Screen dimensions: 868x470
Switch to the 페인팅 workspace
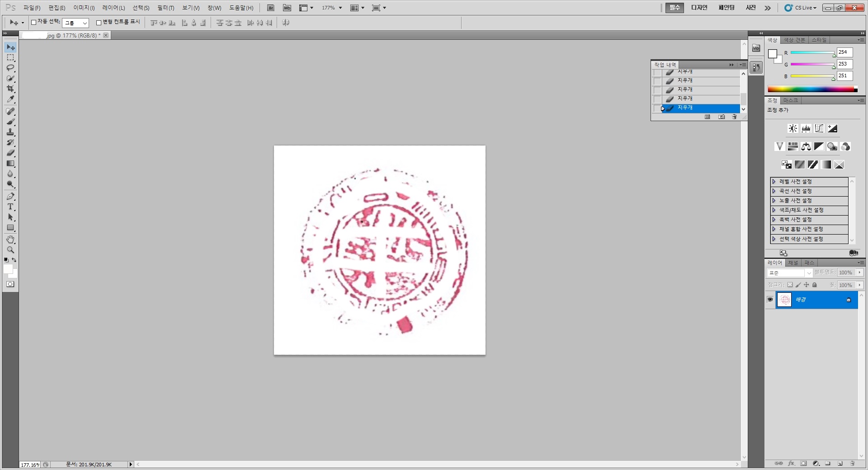coord(726,8)
